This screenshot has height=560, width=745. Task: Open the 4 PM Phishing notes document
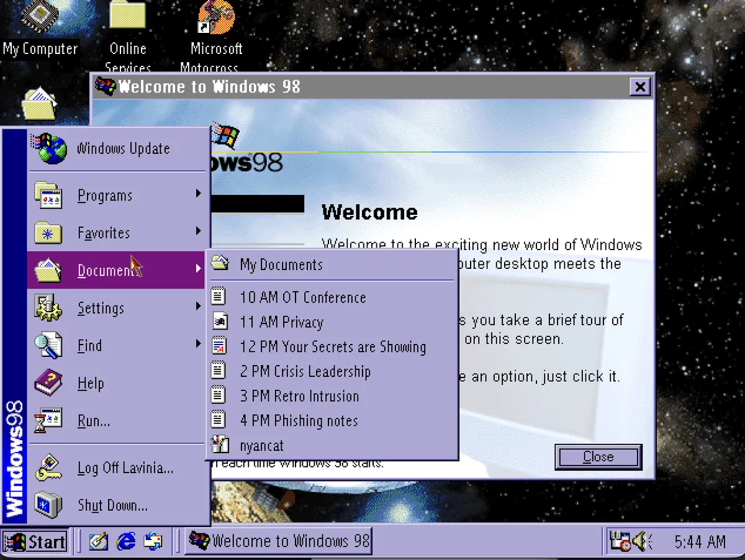(332, 420)
